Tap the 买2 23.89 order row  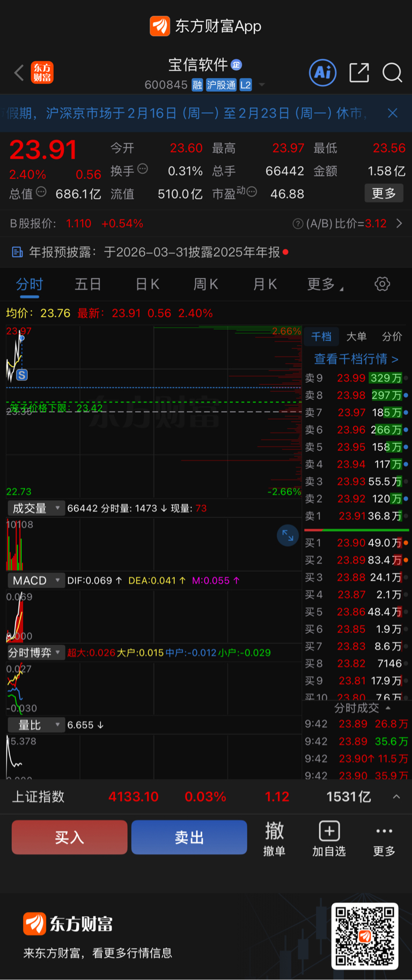point(357,560)
